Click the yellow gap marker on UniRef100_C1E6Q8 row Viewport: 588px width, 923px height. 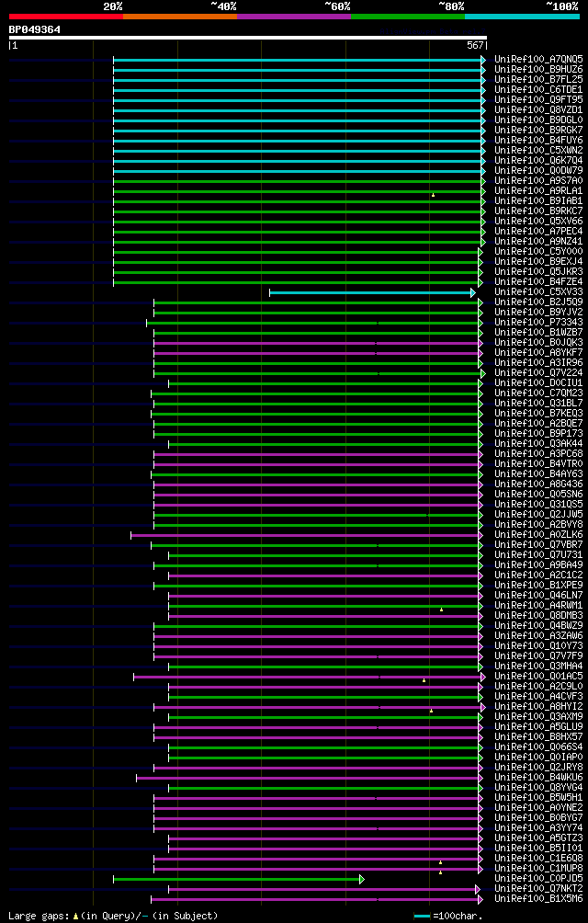(x=440, y=862)
